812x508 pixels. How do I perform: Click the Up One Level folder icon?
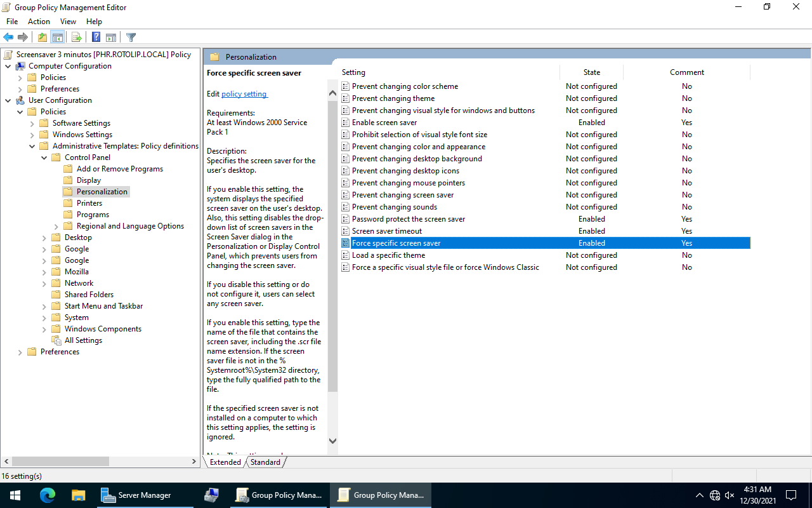tap(42, 37)
